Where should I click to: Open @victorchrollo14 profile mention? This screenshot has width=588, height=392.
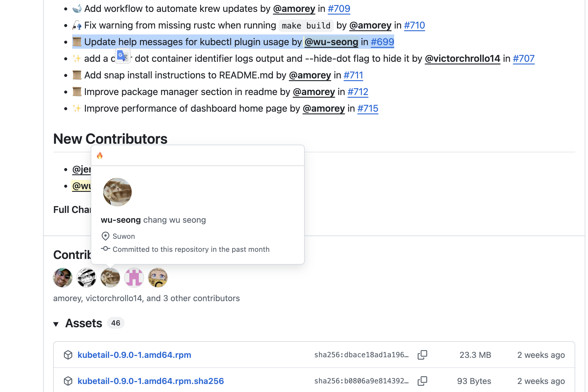pos(462,59)
